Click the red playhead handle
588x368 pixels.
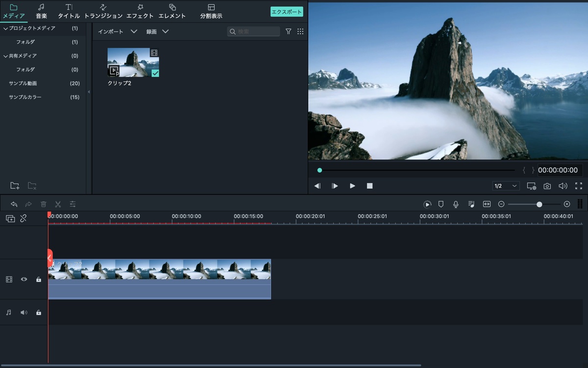click(49, 214)
